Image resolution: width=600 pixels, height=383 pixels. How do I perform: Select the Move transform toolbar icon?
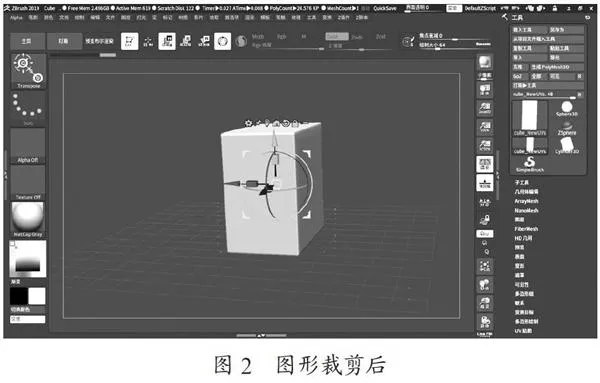[x=167, y=41]
